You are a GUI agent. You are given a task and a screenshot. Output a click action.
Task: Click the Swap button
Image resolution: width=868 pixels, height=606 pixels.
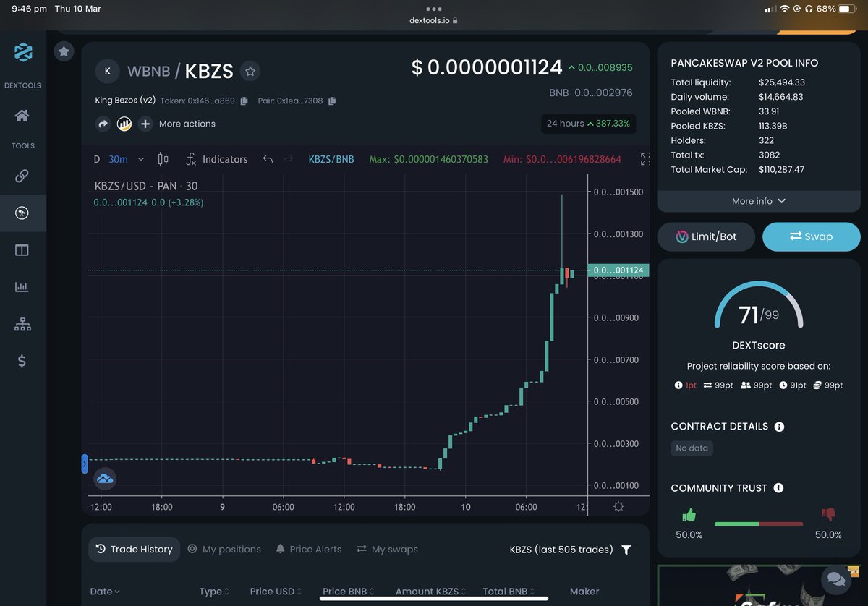pyautogui.click(x=812, y=236)
